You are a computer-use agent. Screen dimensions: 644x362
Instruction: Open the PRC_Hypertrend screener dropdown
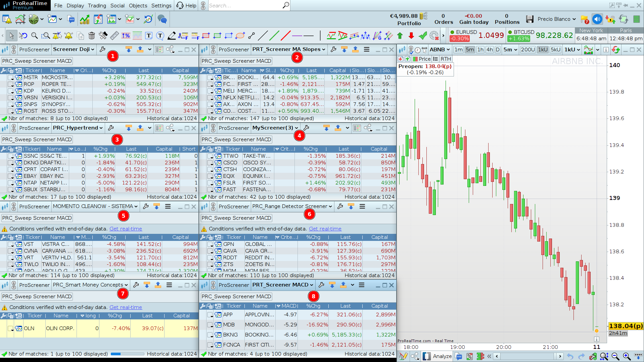point(78,128)
